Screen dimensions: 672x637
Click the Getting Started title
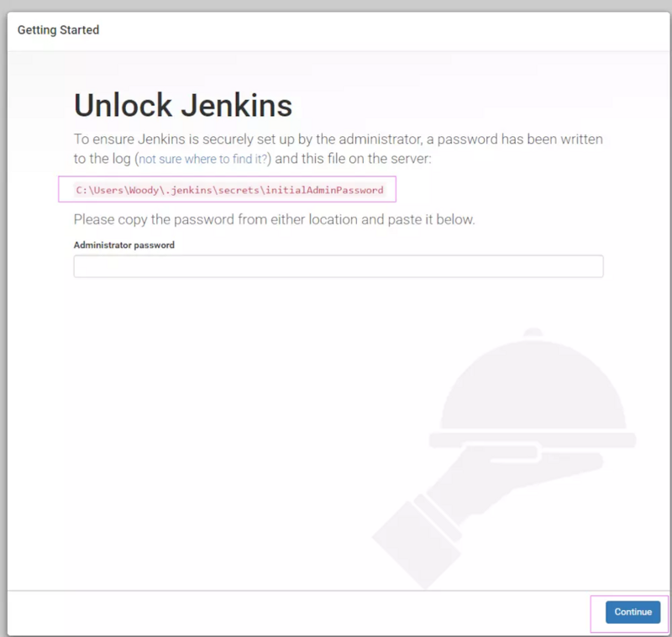(x=58, y=30)
